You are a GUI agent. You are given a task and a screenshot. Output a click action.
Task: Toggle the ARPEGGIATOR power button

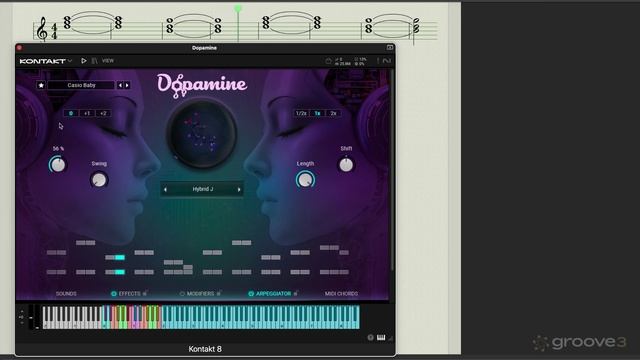click(251, 293)
